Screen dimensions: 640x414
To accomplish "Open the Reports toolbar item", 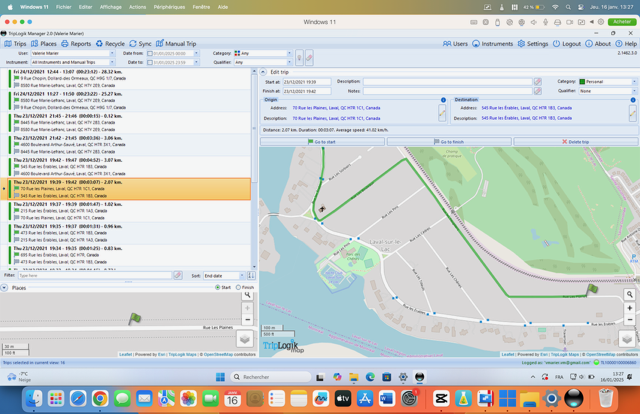I will pos(76,44).
